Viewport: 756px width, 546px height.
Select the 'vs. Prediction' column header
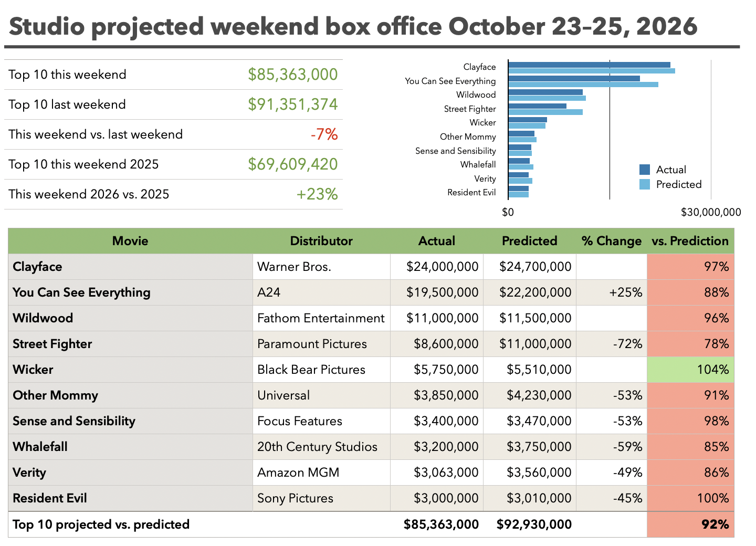pyautogui.click(x=690, y=241)
